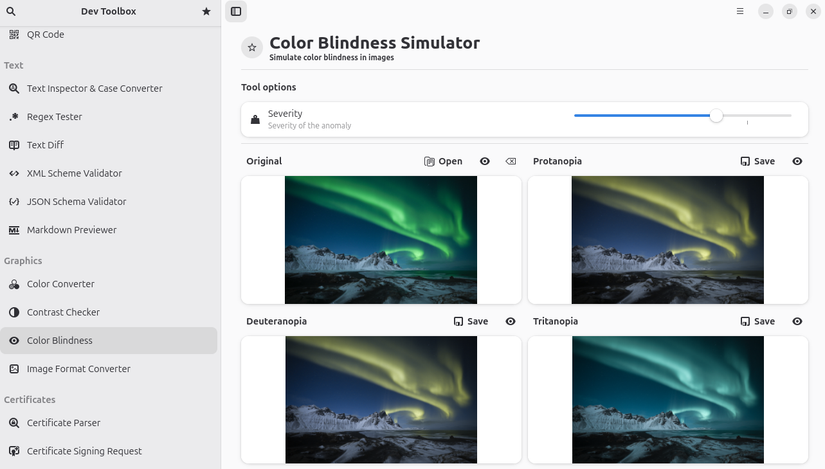Click the Image Format Converter icon
Viewport: 825px width, 469px height.
[x=14, y=369]
